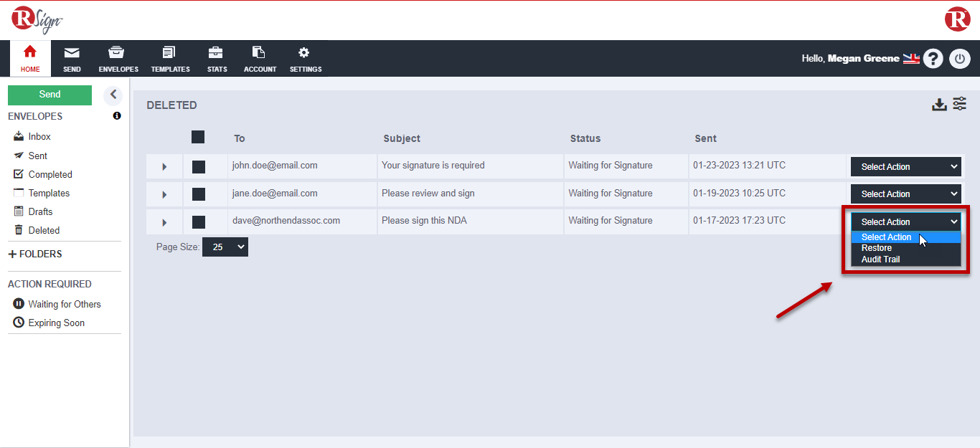This screenshot has height=448, width=980.
Task: Open Select Action dropdown for john.doe row
Action: tap(905, 166)
